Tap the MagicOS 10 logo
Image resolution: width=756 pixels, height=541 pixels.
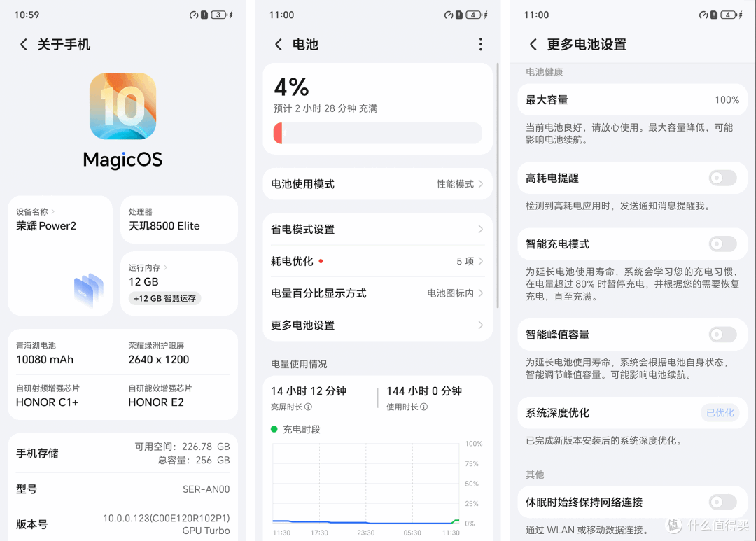123,106
